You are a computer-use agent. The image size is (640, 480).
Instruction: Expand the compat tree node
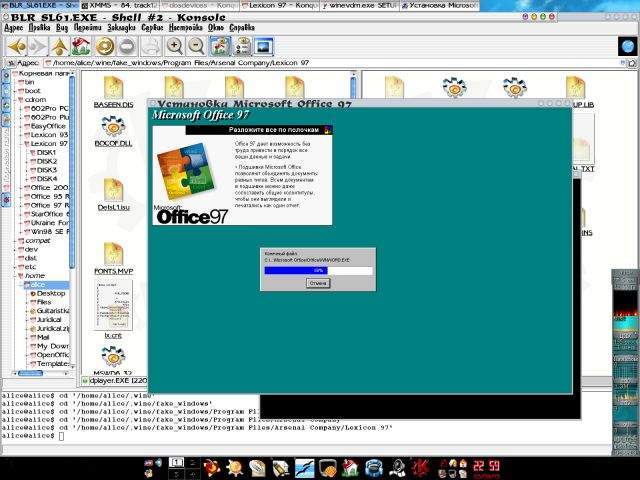tap(16, 240)
